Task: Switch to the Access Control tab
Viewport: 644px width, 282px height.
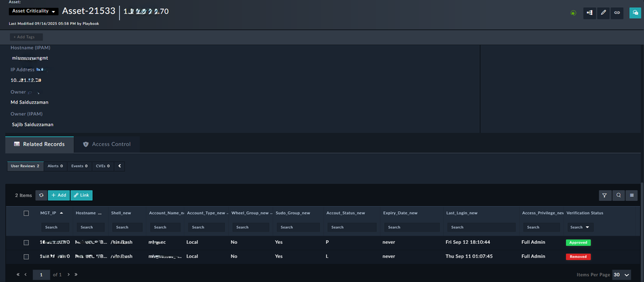Action: [x=107, y=144]
